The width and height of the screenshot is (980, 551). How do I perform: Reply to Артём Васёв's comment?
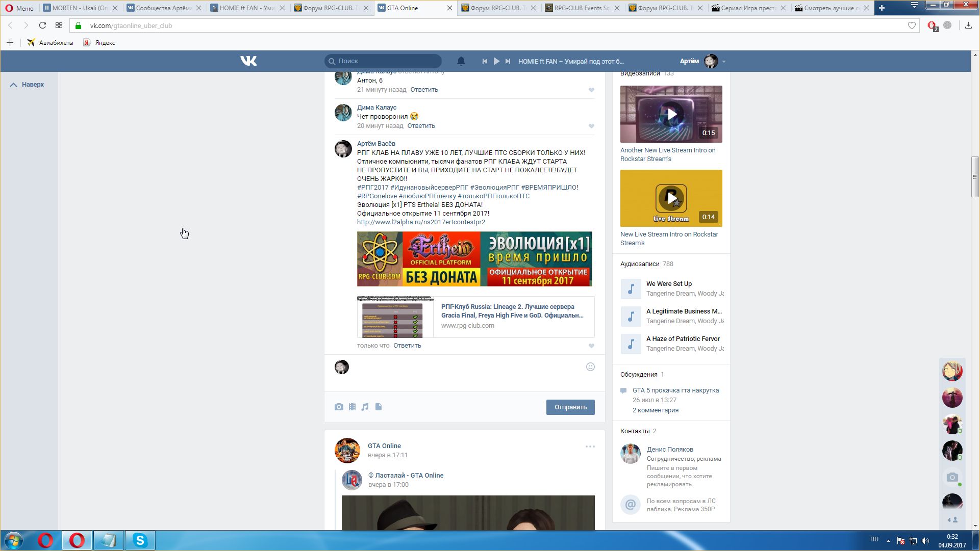click(x=407, y=346)
